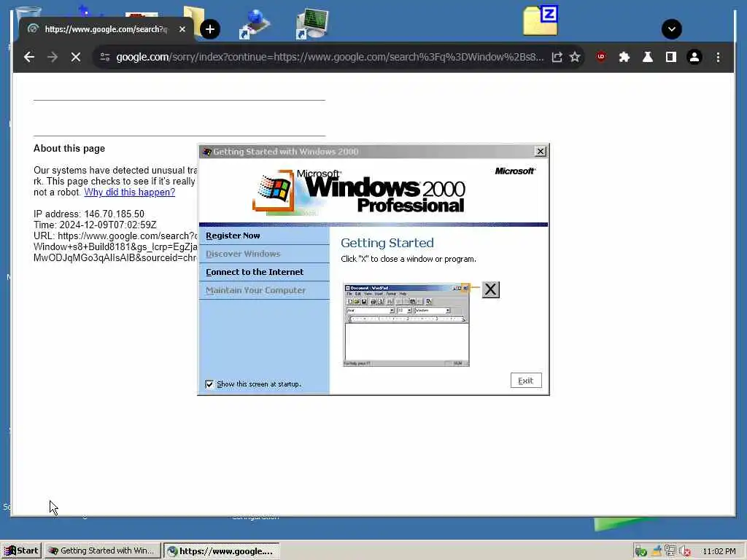
Task: Stop page loading with the X button
Action: pyautogui.click(x=76, y=57)
